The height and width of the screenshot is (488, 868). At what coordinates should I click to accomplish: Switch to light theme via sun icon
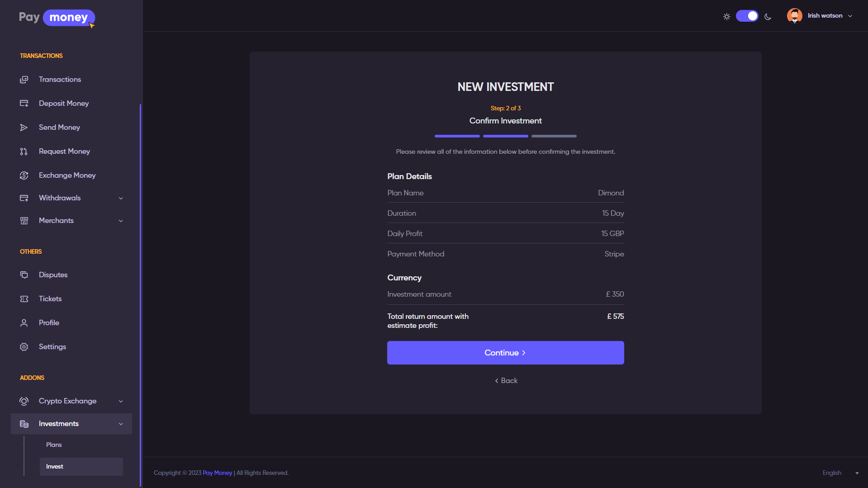(726, 17)
